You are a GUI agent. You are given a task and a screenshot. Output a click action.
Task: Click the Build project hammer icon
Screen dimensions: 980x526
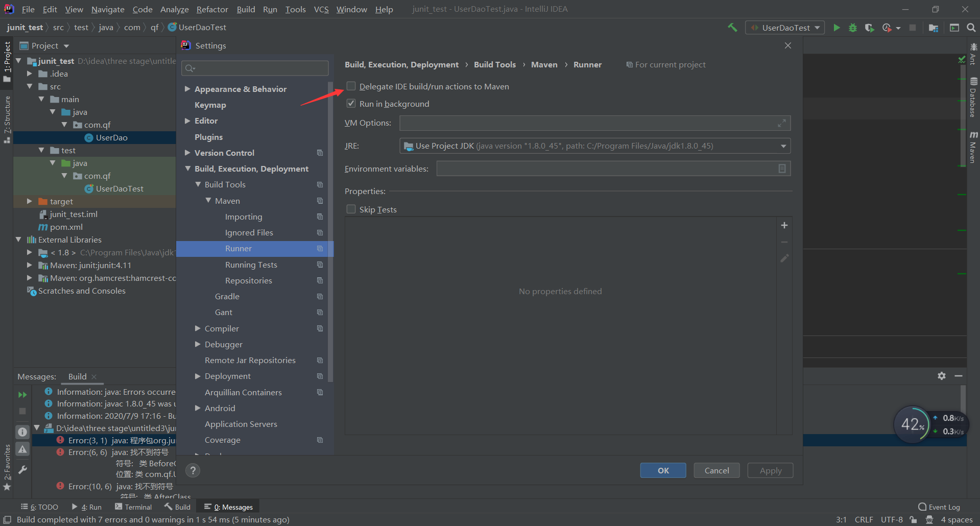(732, 28)
